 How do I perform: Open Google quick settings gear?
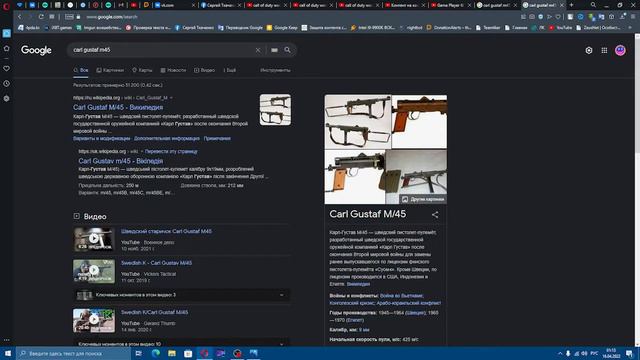[589, 51]
